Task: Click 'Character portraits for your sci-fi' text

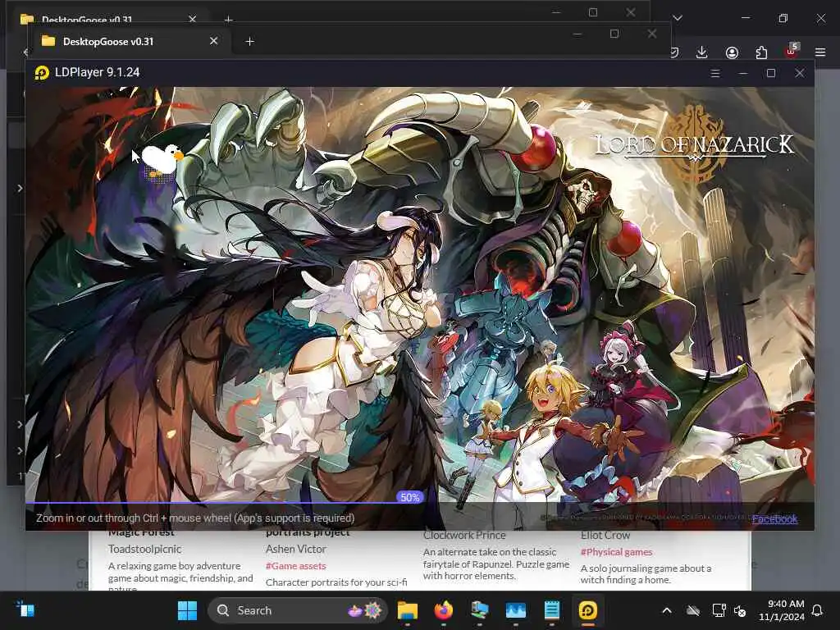Action: (x=336, y=582)
